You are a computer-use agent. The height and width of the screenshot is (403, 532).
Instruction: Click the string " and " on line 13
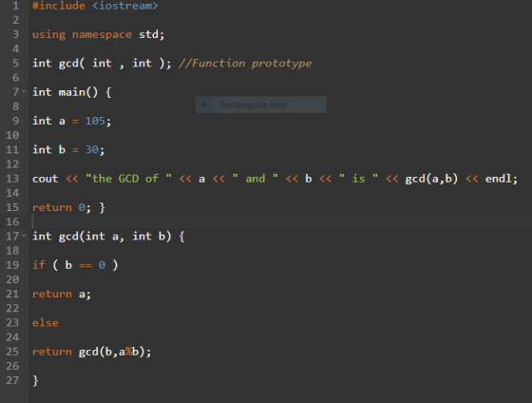point(256,179)
